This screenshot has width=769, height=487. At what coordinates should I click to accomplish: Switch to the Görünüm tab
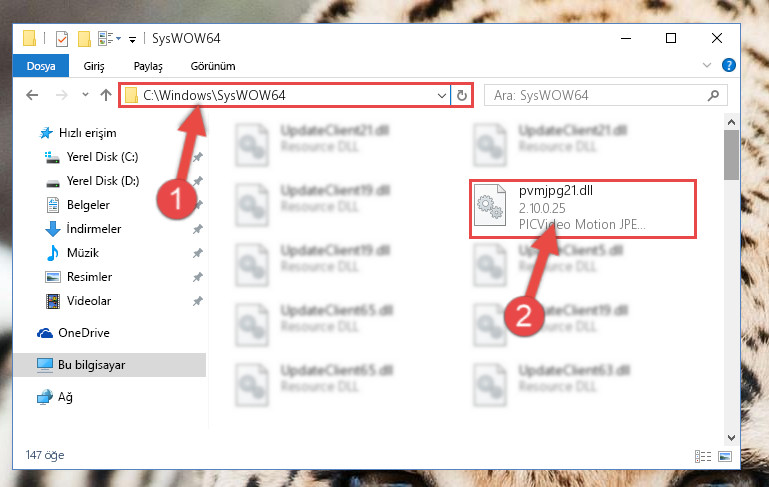tap(213, 66)
